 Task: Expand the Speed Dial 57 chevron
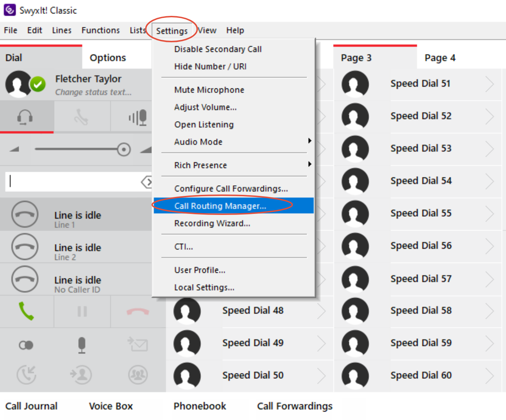[x=490, y=279]
